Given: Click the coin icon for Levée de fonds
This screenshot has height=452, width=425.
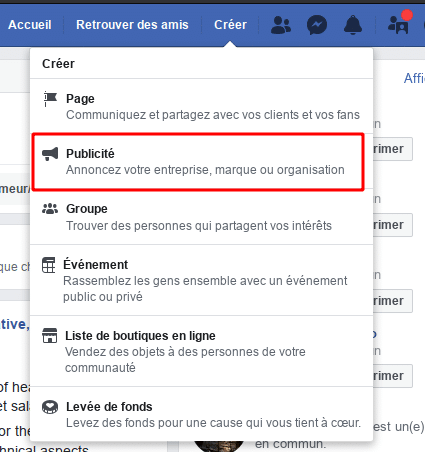Looking at the screenshot, I should (50, 407).
